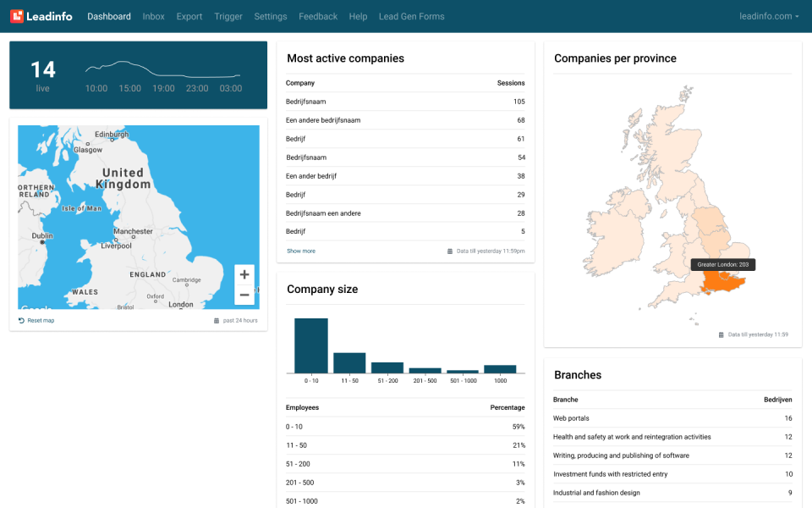Click the live visitors sparkline graph
Viewport: 812px width, 508px height.
pos(161,68)
